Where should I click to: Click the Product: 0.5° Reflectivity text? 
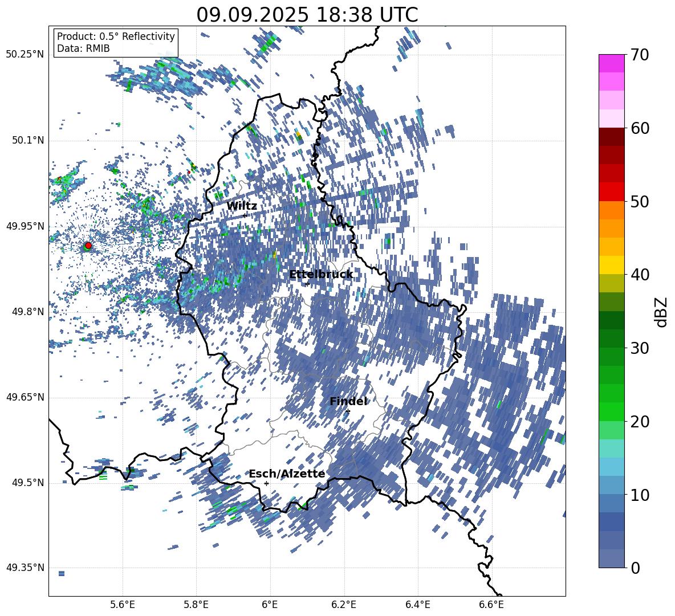(116, 36)
